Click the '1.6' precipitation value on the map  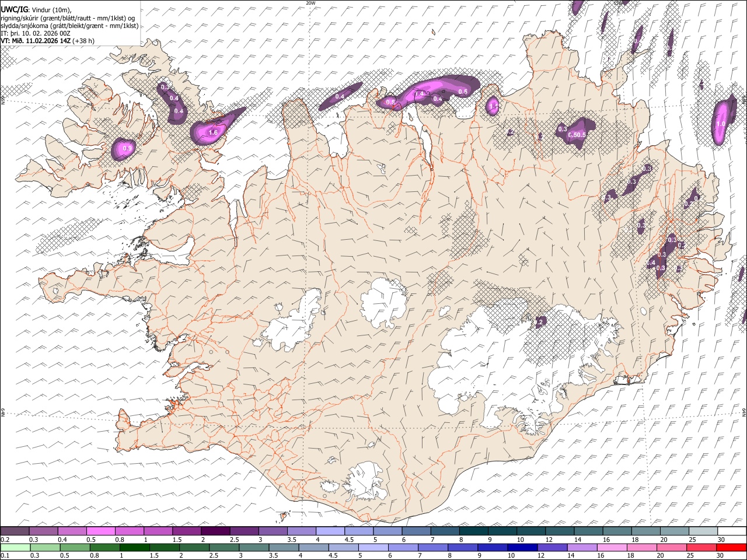[213, 133]
